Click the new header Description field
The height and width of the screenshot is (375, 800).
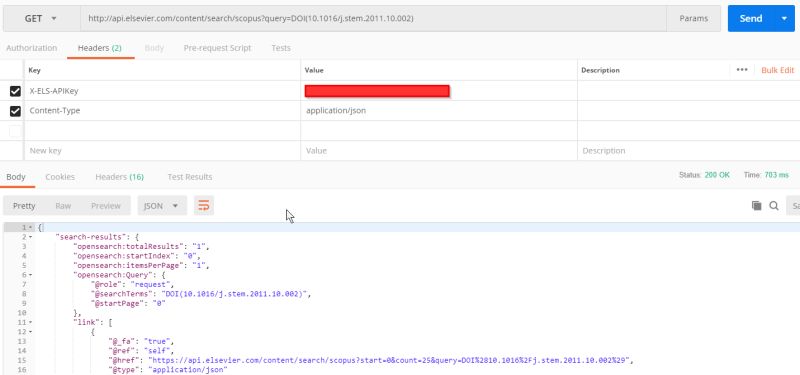click(x=689, y=151)
